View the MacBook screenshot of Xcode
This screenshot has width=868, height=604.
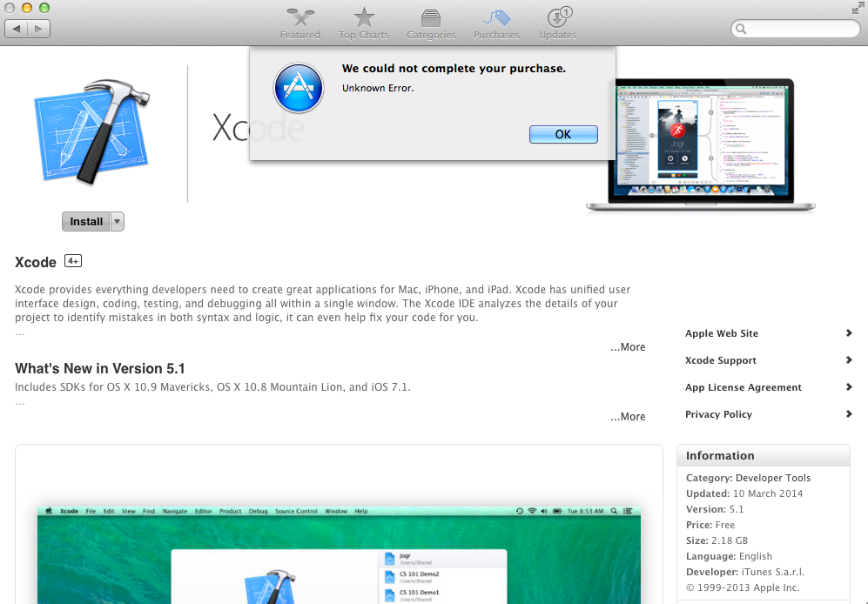702,144
